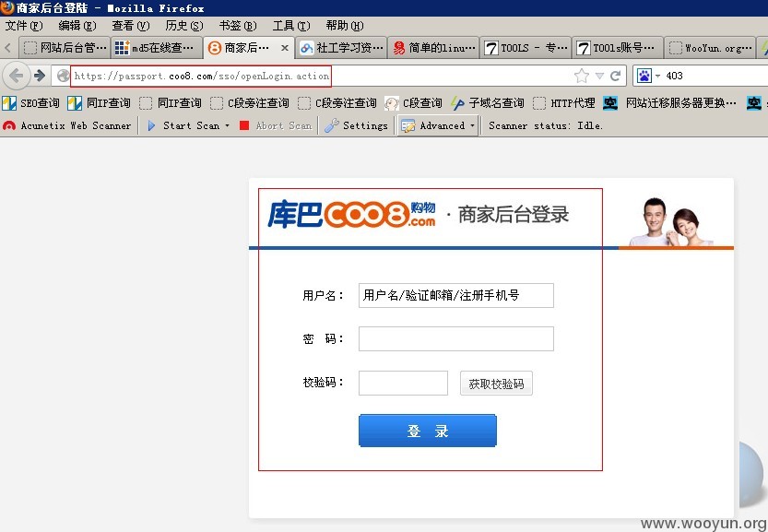The width and height of the screenshot is (768, 532).
Task: Open the C段查询 bookmark
Action: coord(413,103)
